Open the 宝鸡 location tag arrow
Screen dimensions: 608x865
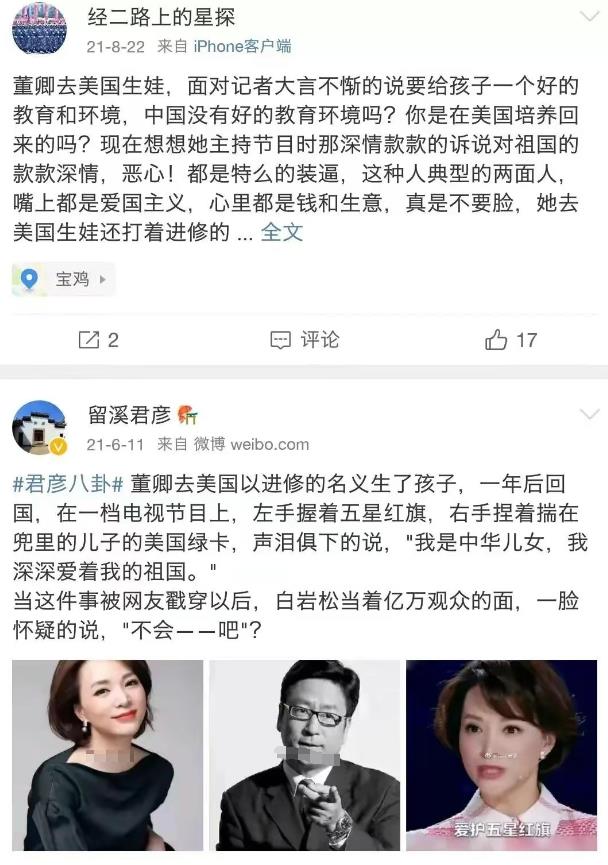pyautogui.click(x=103, y=280)
